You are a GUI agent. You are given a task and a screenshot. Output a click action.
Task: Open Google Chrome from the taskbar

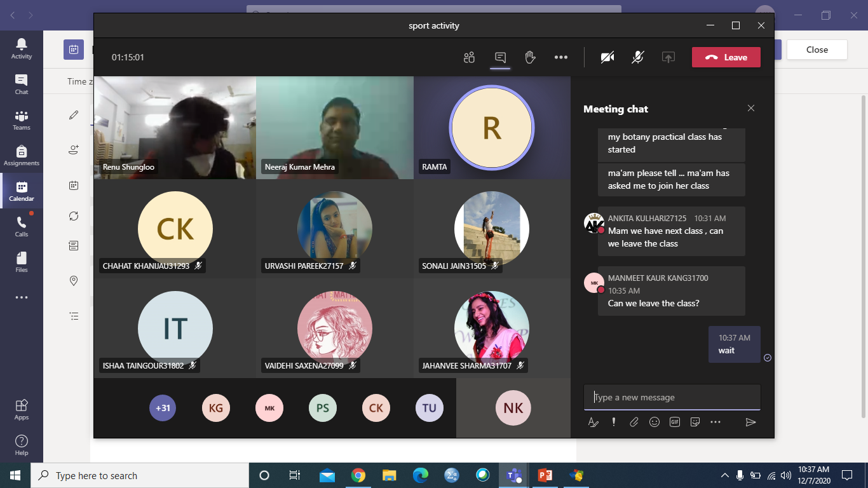pyautogui.click(x=358, y=475)
